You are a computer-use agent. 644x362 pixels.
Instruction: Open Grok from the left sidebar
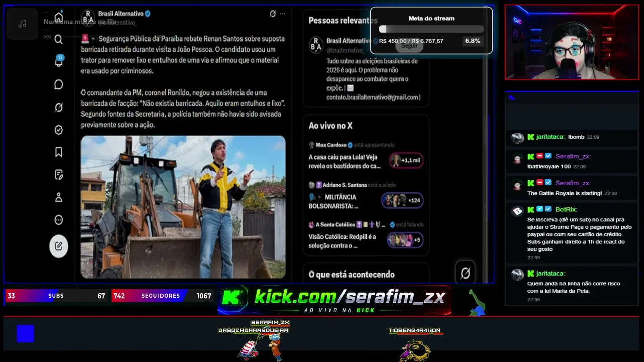(x=59, y=107)
